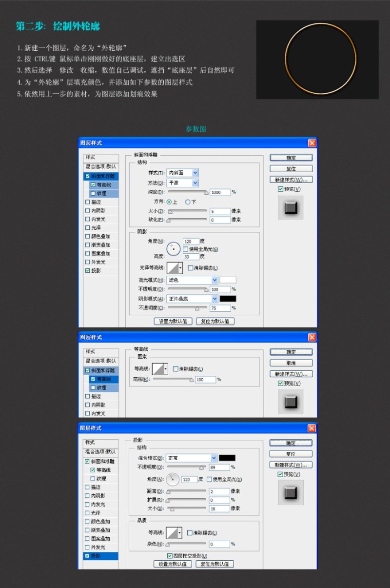Image resolution: width=390 pixels, height=588 pixels.
Task: Click the 深度 slider track
Action: (x=188, y=192)
